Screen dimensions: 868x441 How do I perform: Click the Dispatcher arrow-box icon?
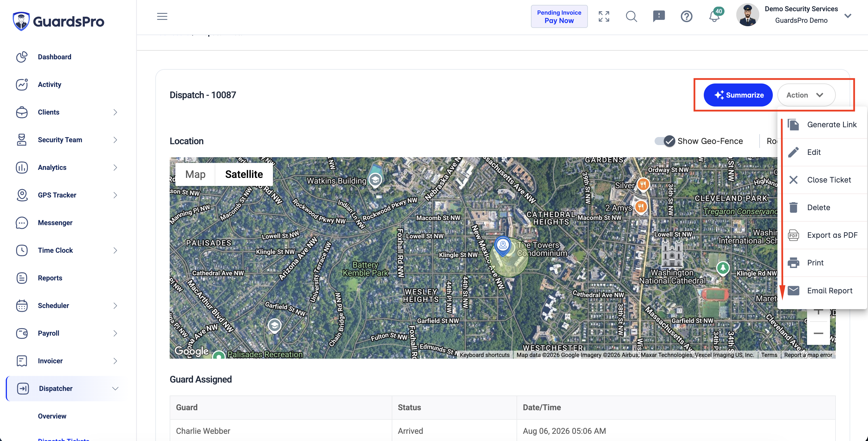pos(23,388)
